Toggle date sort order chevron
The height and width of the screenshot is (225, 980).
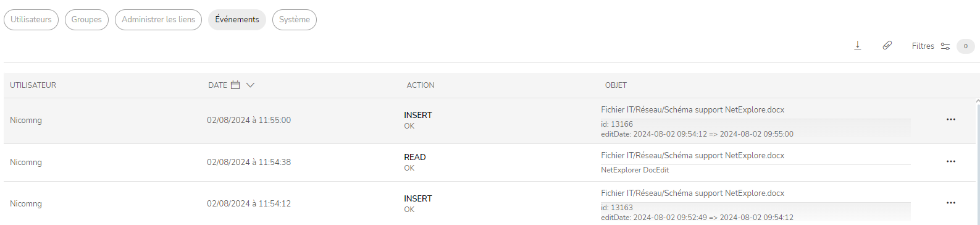pos(250,85)
